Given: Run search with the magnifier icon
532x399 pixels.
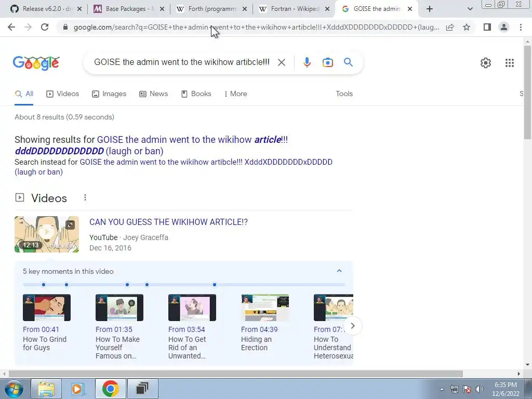Looking at the screenshot, I should point(348,62).
